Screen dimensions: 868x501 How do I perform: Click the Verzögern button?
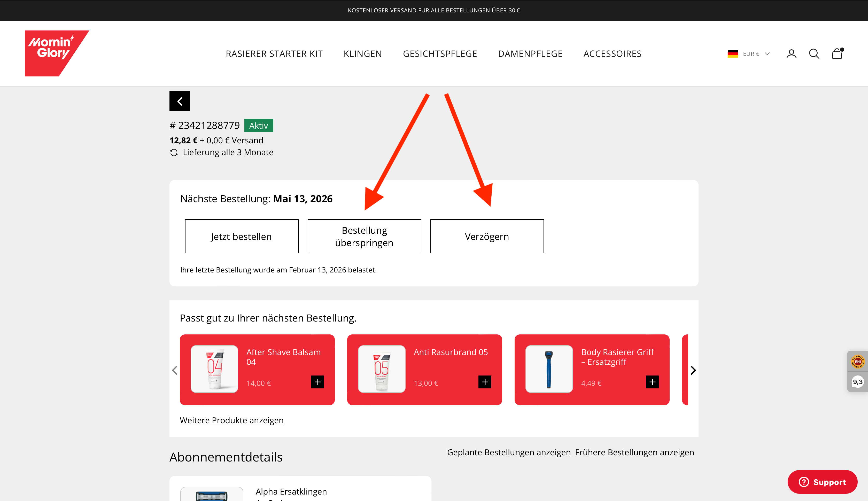point(487,236)
